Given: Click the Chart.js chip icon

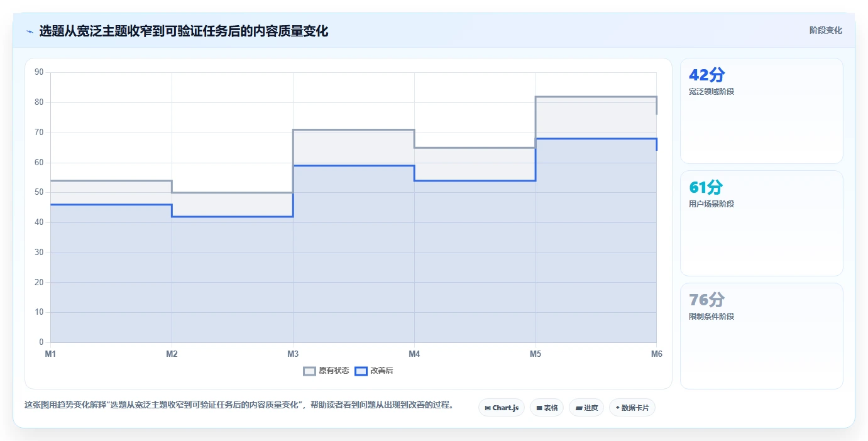Looking at the screenshot, I should tap(488, 408).
